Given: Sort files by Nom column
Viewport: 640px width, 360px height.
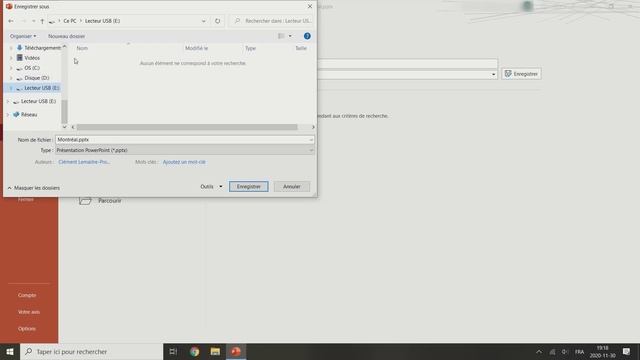Looking at the screenshot, I should [x=82, y=48].
